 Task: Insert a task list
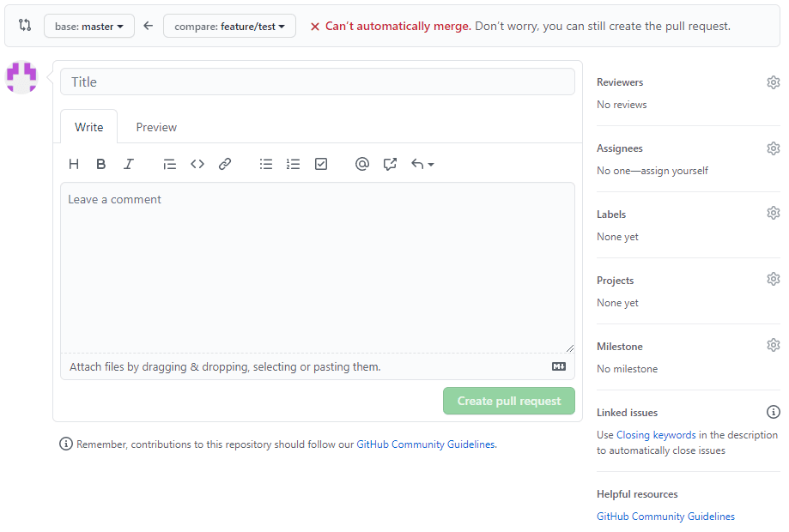pos(320,164)
